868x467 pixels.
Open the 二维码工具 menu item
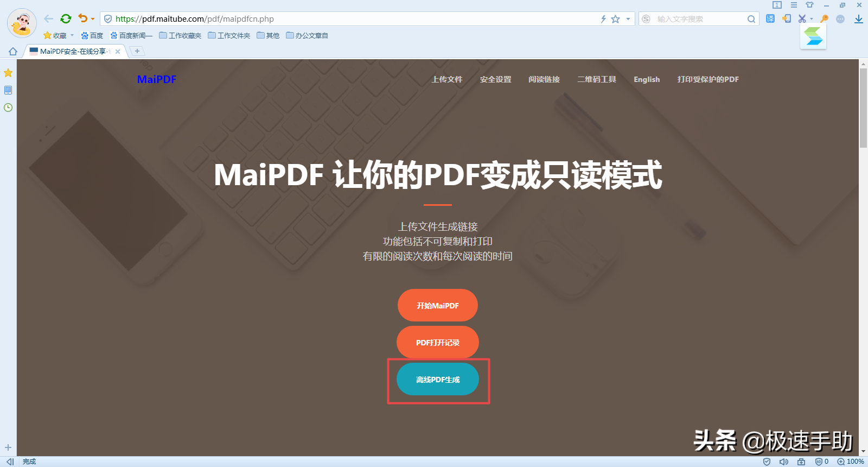pyautogui.click(x=597, y=79)
